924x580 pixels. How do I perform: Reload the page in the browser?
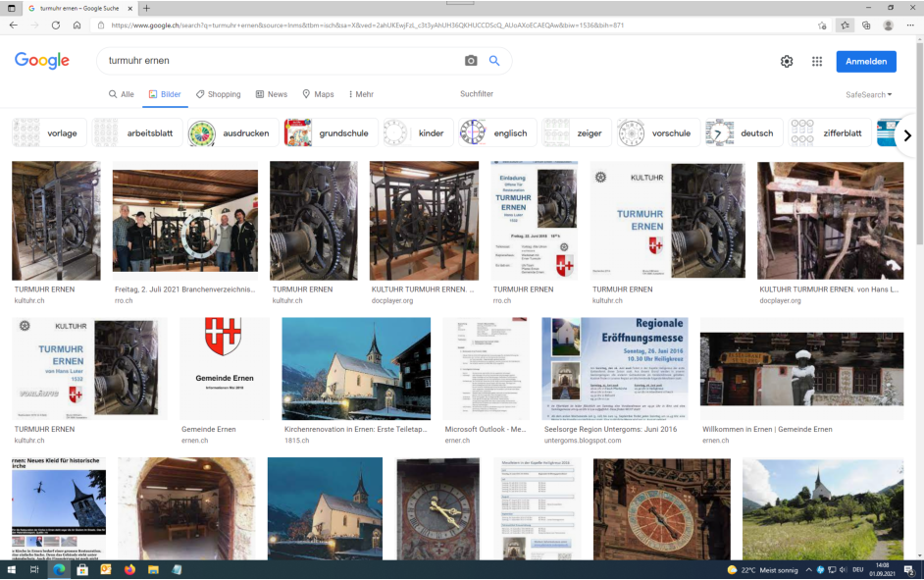(x=55, y=26)
